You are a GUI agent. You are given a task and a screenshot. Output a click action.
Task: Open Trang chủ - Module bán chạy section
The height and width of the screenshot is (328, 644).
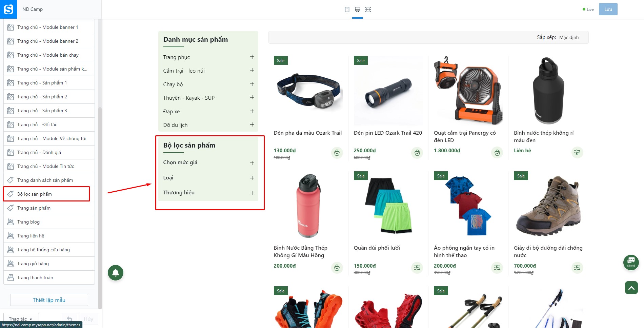point(49,55)
